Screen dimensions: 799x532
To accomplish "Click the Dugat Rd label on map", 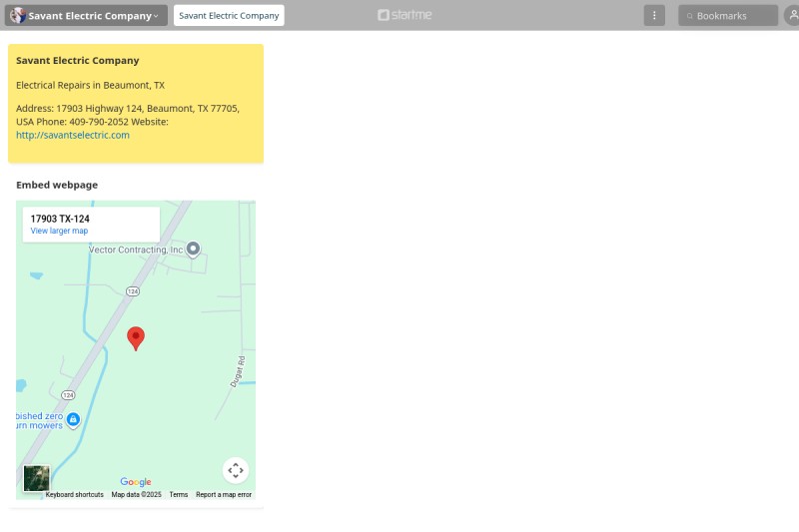I will tap(238, 371).
